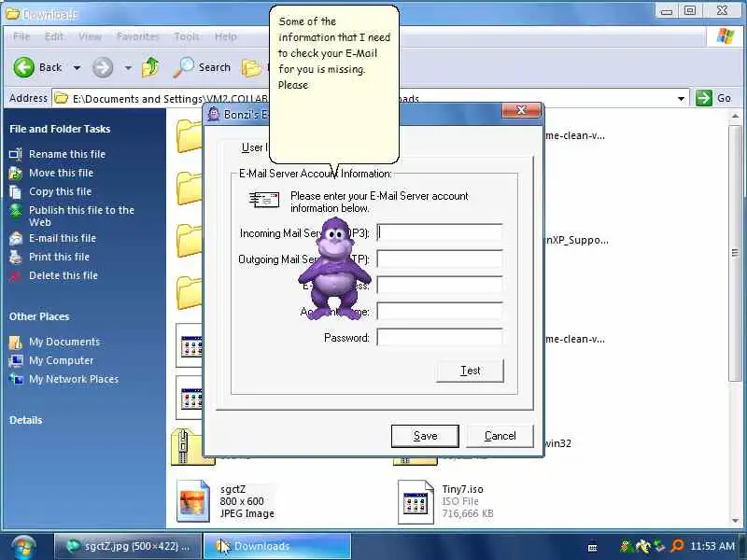The image size is (747, 560).
Task: Click the Copy this file icon
Action: click(16, 192)
